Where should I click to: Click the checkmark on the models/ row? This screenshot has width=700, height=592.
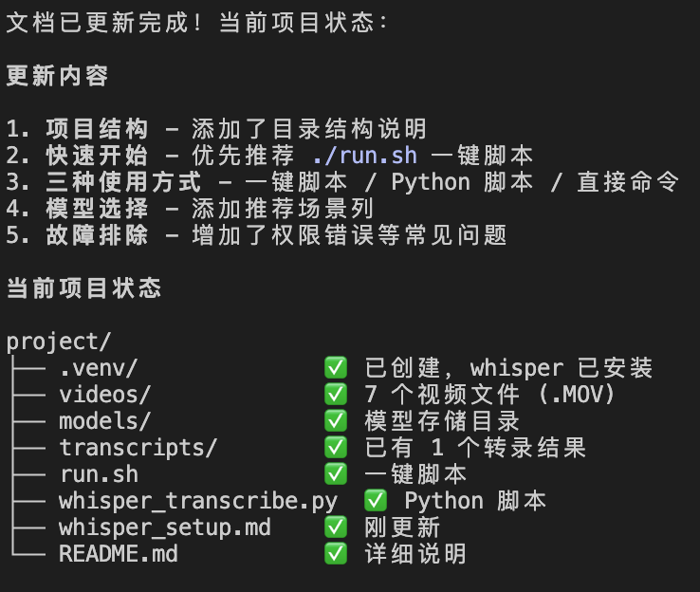tap(335, 420)
